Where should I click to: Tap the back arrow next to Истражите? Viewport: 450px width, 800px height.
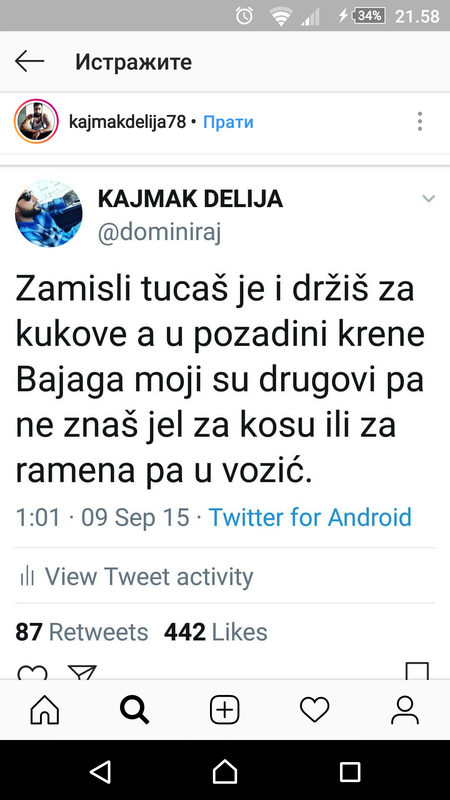click(29, 62)
